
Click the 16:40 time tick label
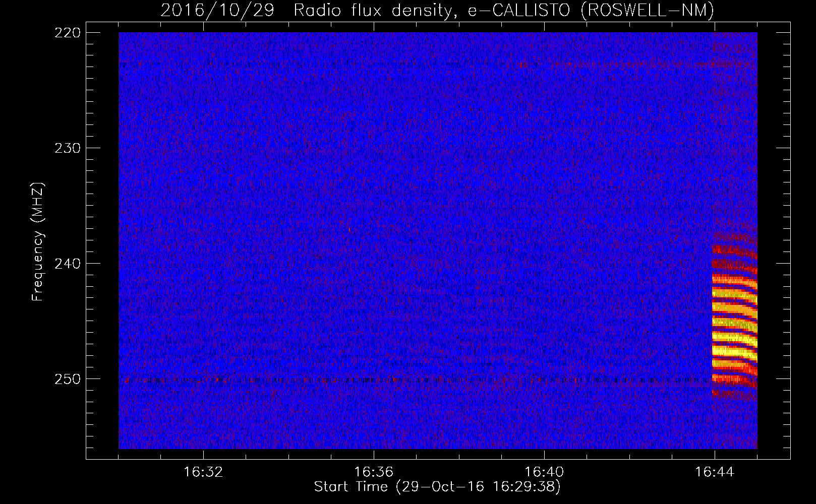[x=544, y=472]
